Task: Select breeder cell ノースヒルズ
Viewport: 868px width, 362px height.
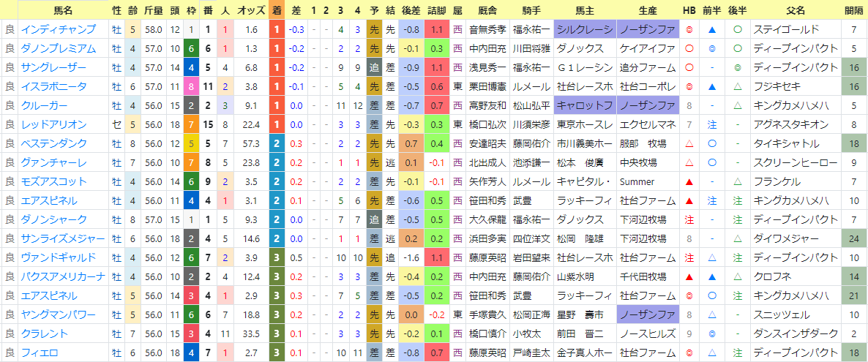Action: coord(648,333)
